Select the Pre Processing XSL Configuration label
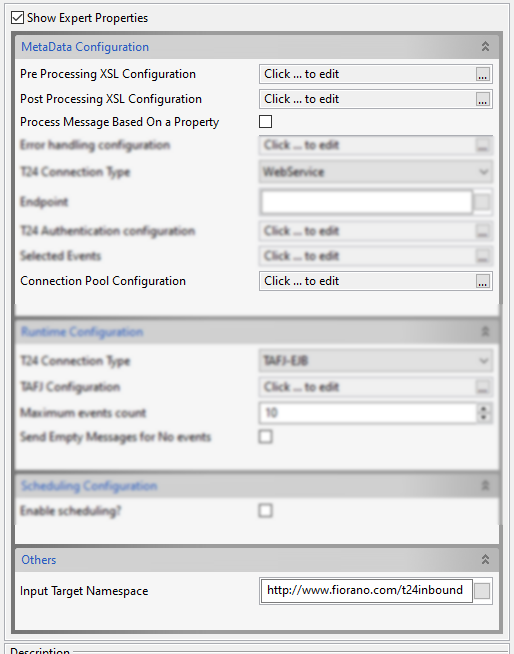This screenshot has width=514, height=654. click(x=108, y=74)
